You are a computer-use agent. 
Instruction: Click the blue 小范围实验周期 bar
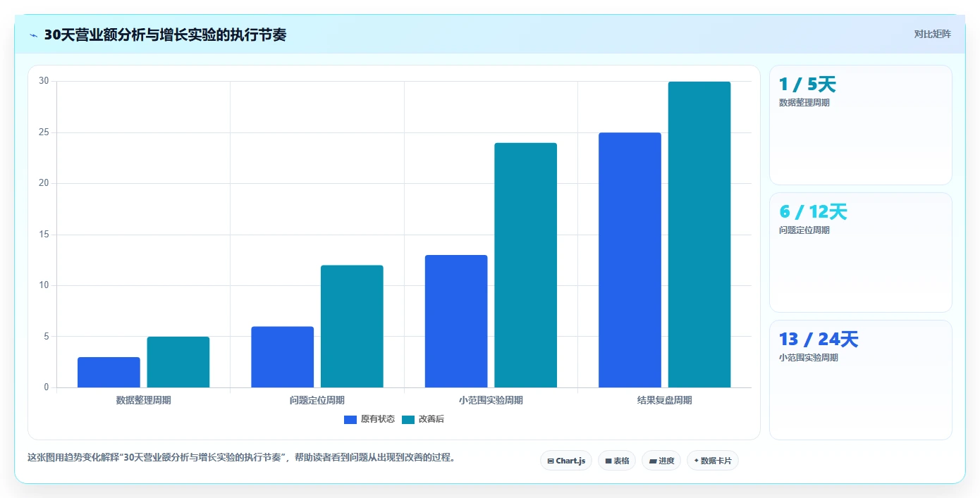tap(456, 321)
